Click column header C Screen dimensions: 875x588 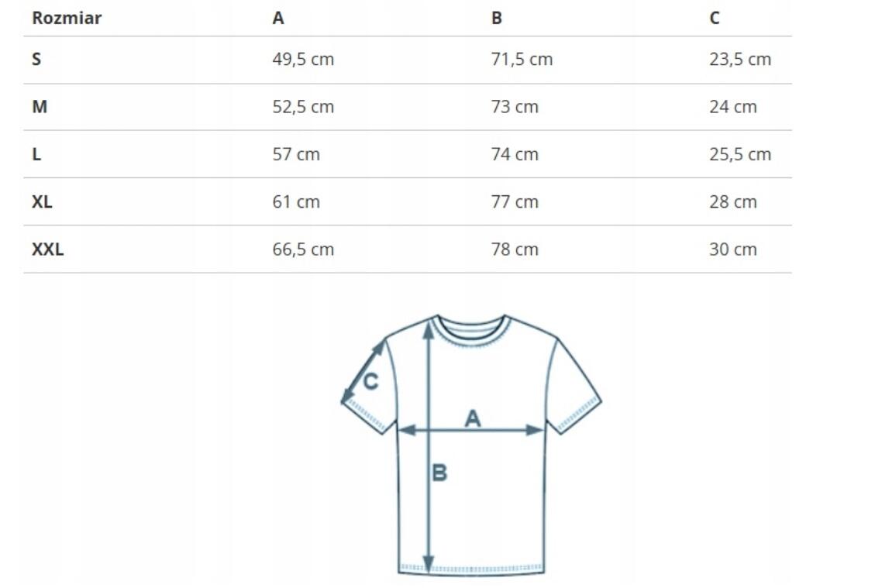[x=715, y=18]
